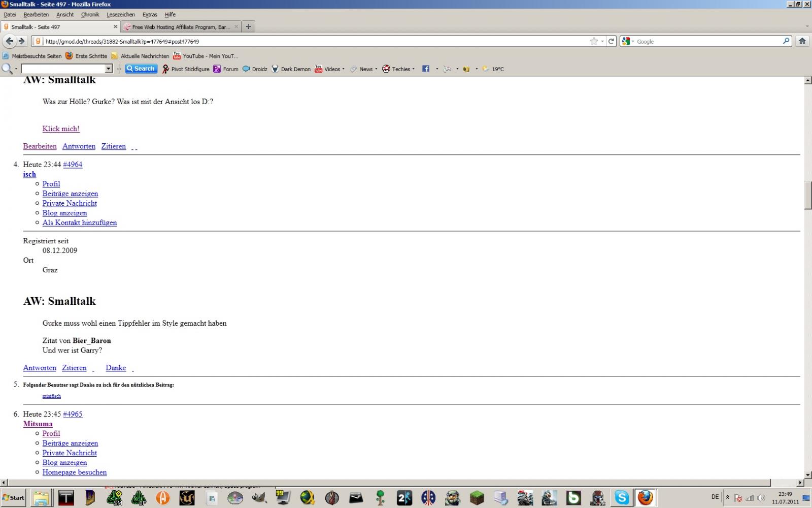Expand the toolbar search box dropdown

tap(108, 69)
